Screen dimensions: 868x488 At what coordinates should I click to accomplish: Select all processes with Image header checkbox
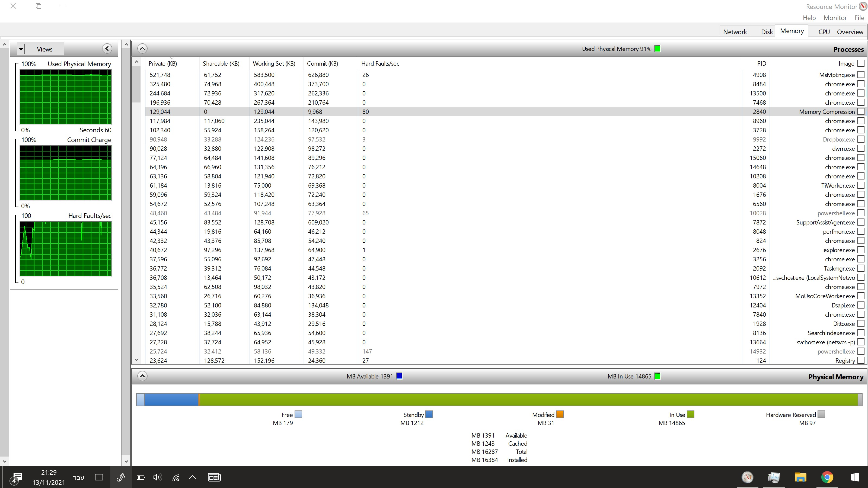pos(861,63)
